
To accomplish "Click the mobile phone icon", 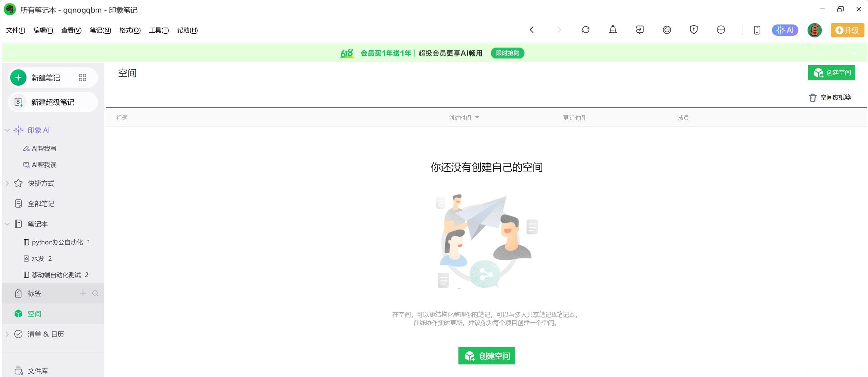I will point(757,30).
